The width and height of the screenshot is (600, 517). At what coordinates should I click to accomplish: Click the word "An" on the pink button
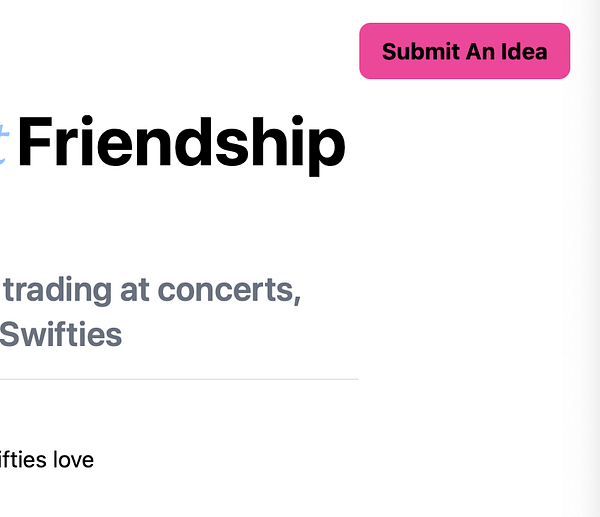pyautogui.click(x=478, y=51)
